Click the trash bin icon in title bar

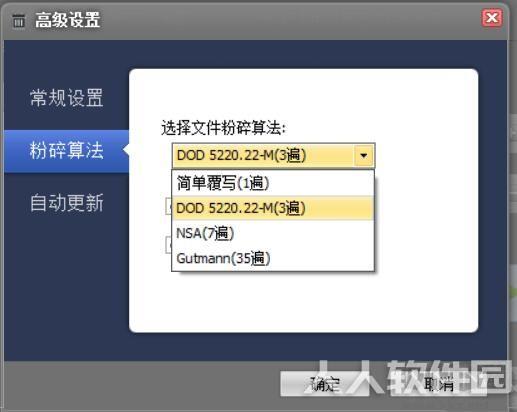[x=19, y=21]
